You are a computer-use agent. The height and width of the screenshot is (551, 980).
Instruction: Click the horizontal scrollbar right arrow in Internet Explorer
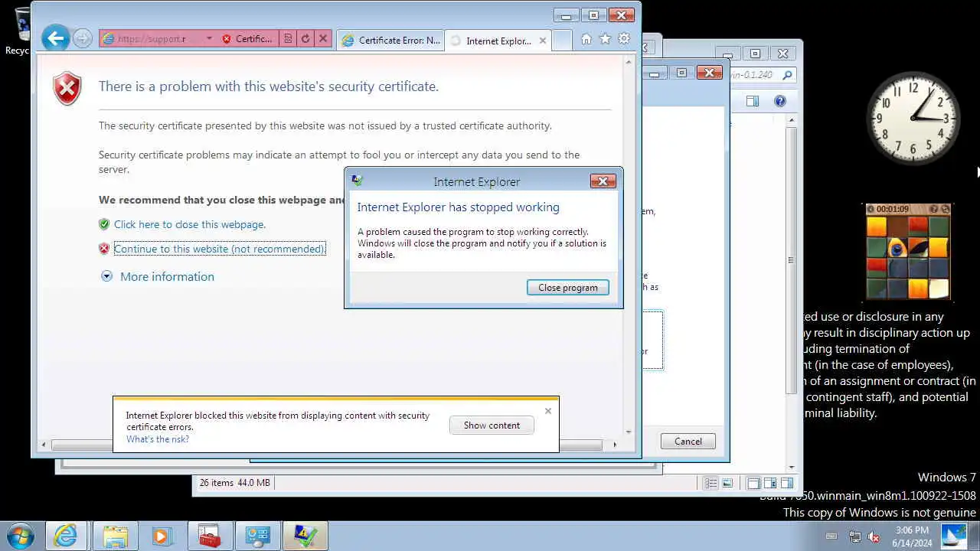614,445
